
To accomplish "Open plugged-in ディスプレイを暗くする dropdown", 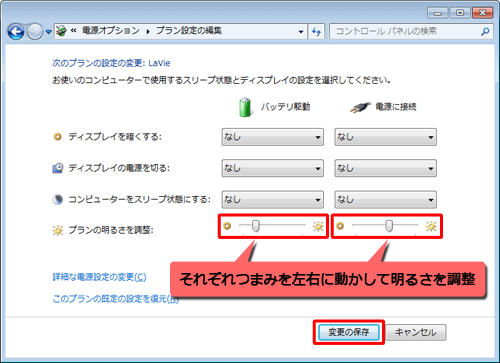I will [x=386, y=137].
